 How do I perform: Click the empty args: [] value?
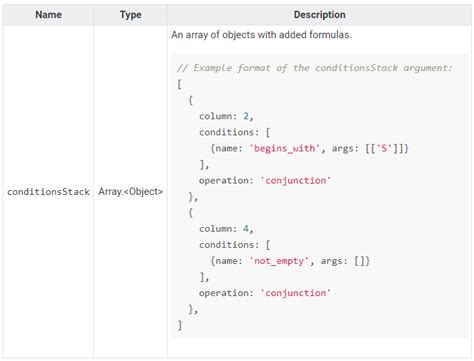(x=360, y=261)
